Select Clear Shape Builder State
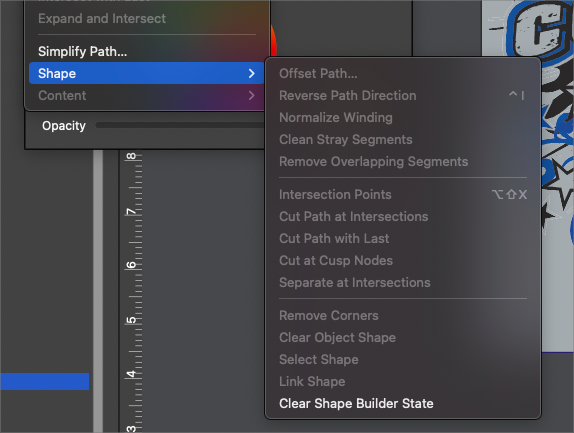Viewport: 574px width, 433px height. coord(356,403)
